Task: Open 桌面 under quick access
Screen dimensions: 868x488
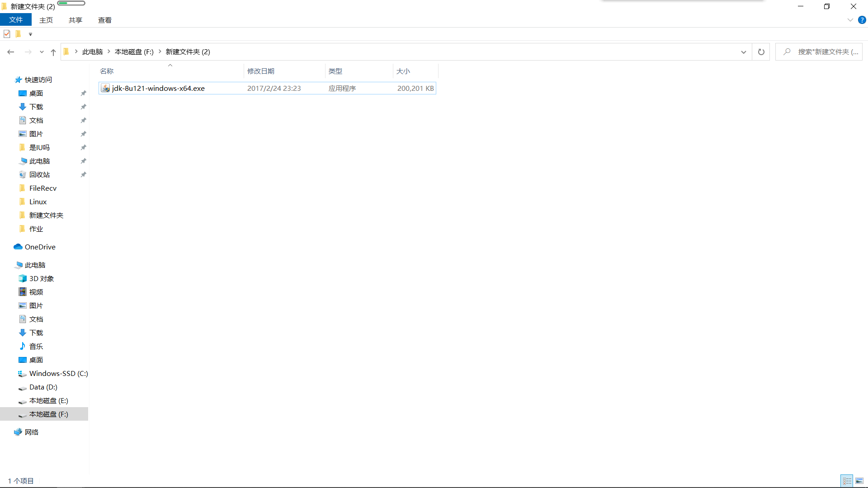Action: pos(36,93)
